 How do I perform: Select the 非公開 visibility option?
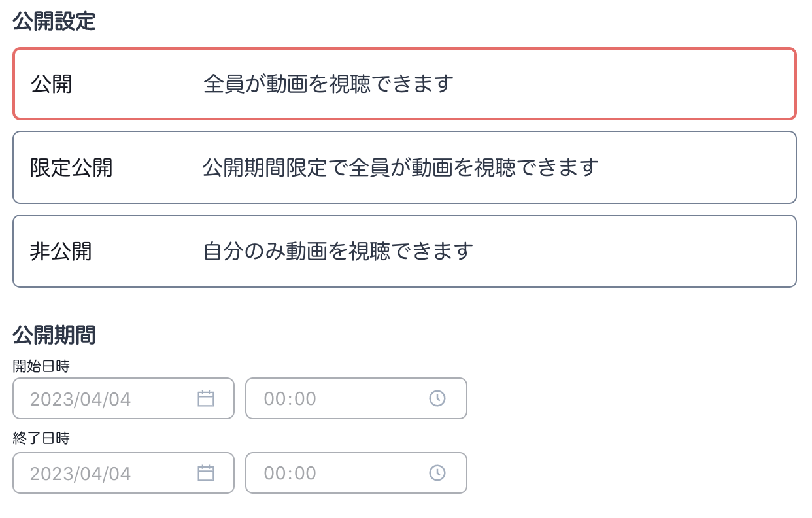coord(404,251)
